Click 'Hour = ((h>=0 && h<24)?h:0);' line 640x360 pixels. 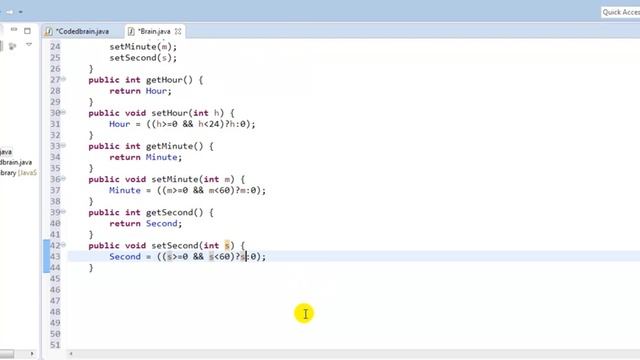click(182, 124)
